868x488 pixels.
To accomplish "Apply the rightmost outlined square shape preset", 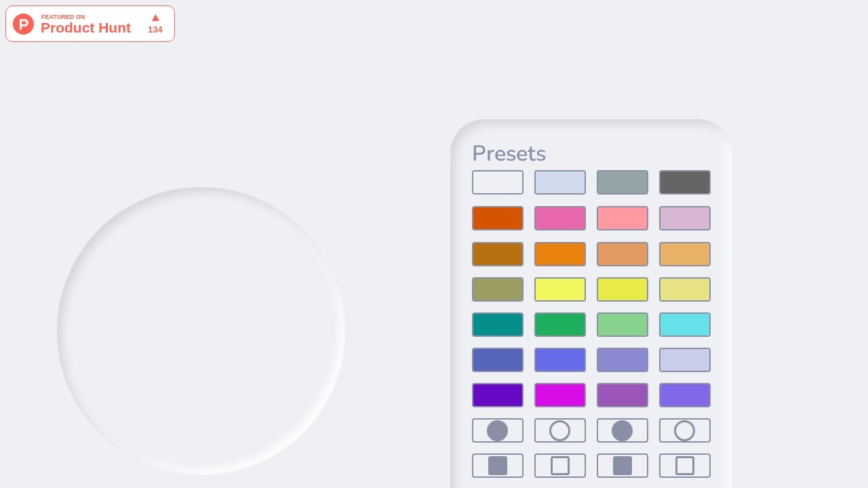I will (685, 466).
